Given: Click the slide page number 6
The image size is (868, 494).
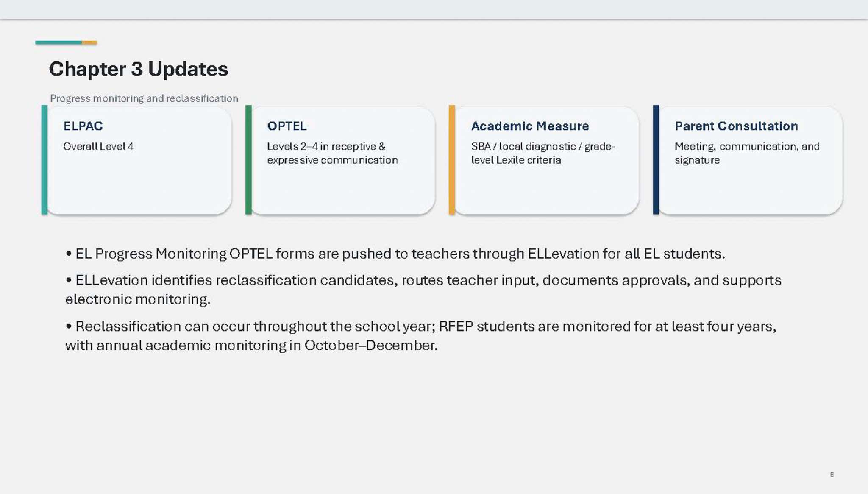Looking at the screenshot, I should (x=832, y=474).
